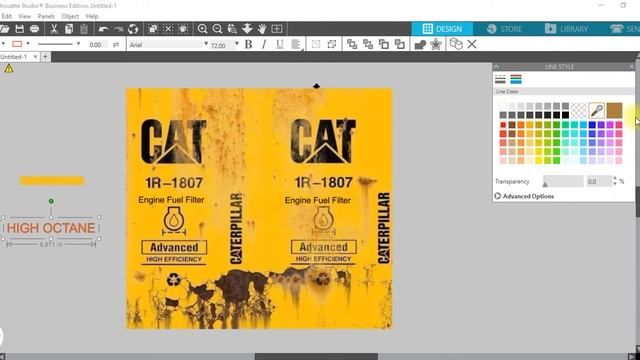640x360 pixels.
Task: Click the Deselect All icon
Action: [x=168, y=29]
